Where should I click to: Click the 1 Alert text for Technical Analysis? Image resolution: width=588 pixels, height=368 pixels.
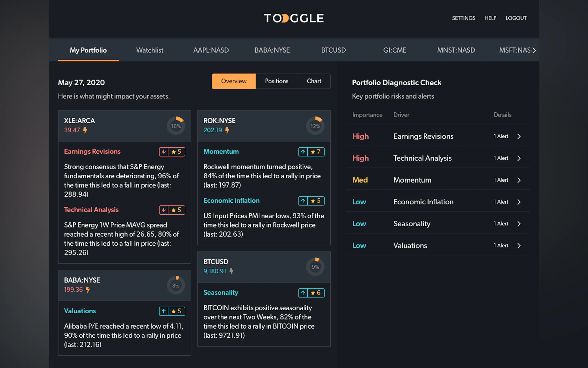501,158
